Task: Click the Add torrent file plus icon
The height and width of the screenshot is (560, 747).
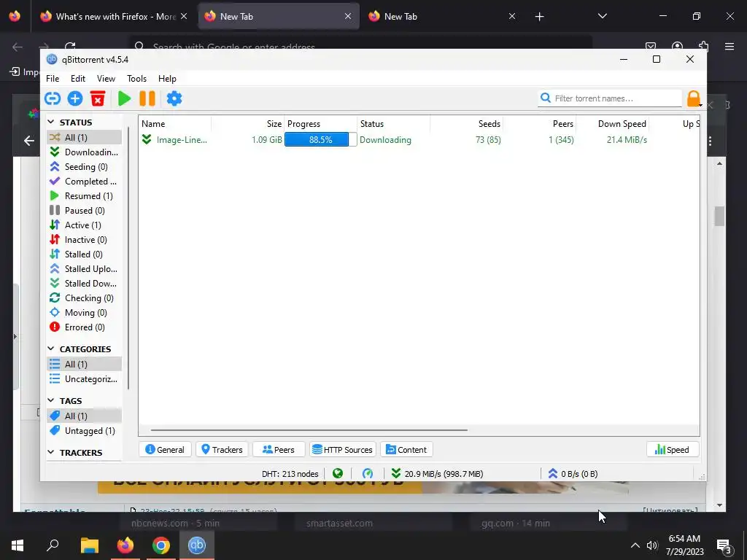Action: pyautogui.click(x=75, y=98)
